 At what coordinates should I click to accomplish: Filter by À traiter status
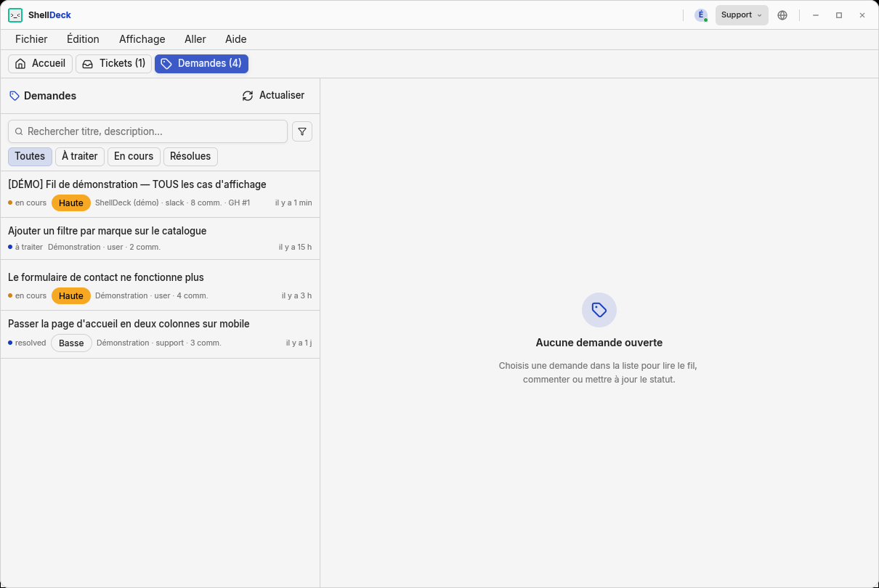(x=80, y=157)
